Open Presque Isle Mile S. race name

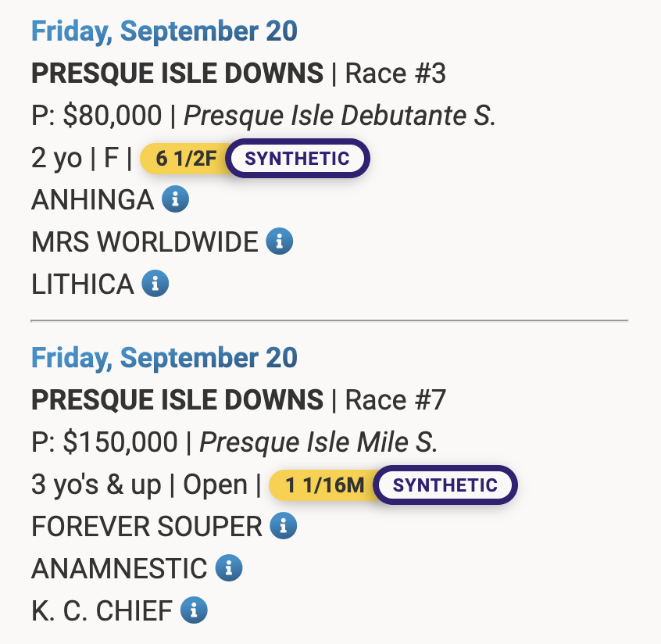click(x=318, y=442)
